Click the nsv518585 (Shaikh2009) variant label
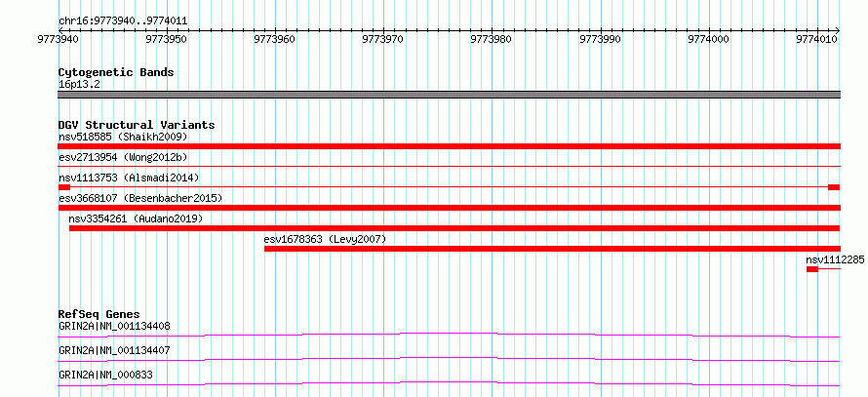This screenshot has width=868, height=397. coord(123,137)
